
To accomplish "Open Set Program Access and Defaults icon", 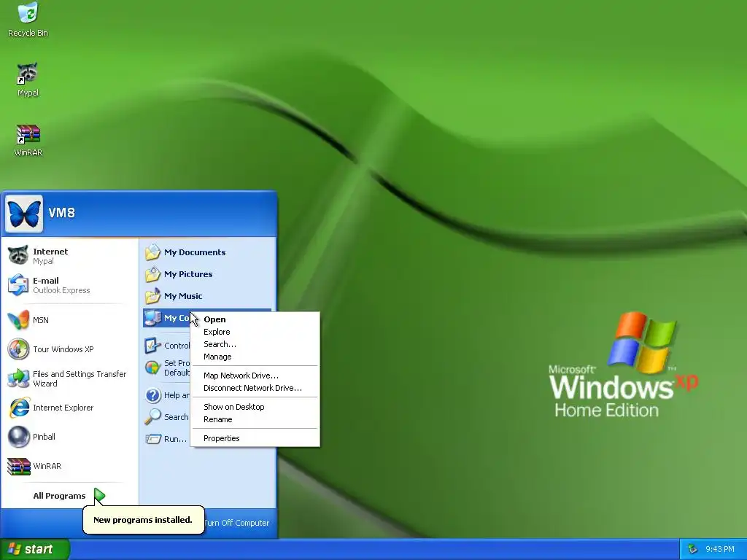I will 152,367.
